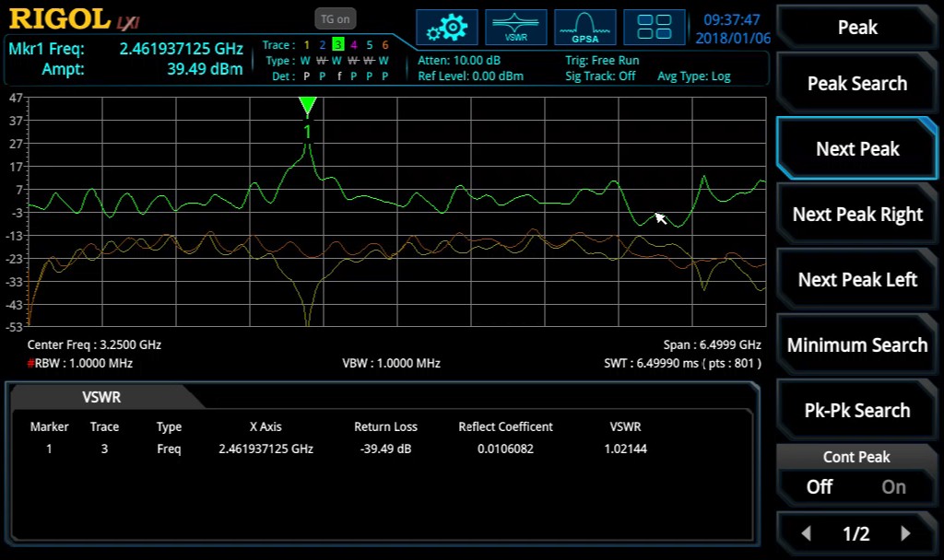Click the Minimum Search softkey
Viewport: 944px width, 560px height.
click(856, 344)
